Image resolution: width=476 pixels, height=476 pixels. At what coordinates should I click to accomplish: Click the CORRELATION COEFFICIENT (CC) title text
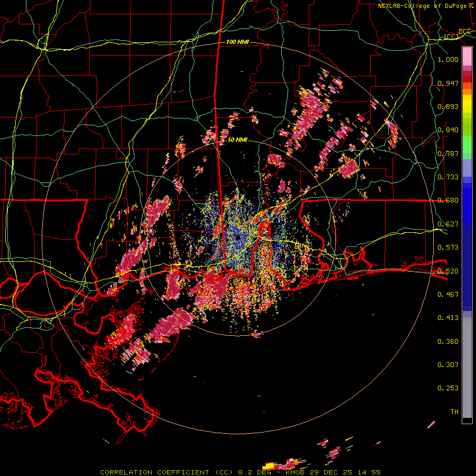click(x=167, y=472)
